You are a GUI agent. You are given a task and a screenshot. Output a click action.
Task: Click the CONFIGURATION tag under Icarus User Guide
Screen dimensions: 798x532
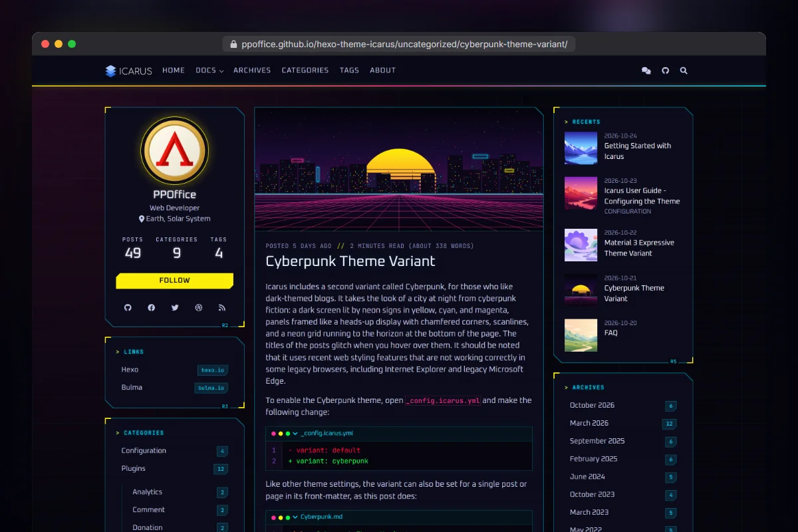(x=628, y=211)
